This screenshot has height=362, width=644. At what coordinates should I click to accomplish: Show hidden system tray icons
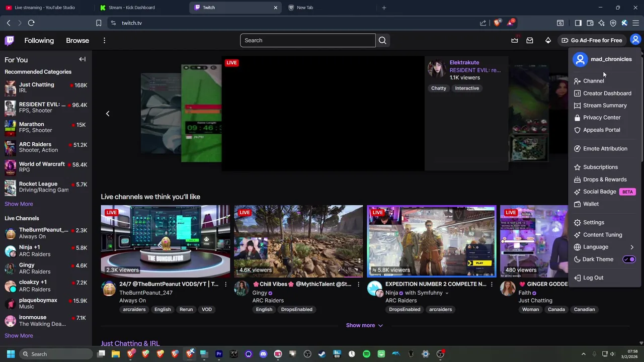[583, 354]
